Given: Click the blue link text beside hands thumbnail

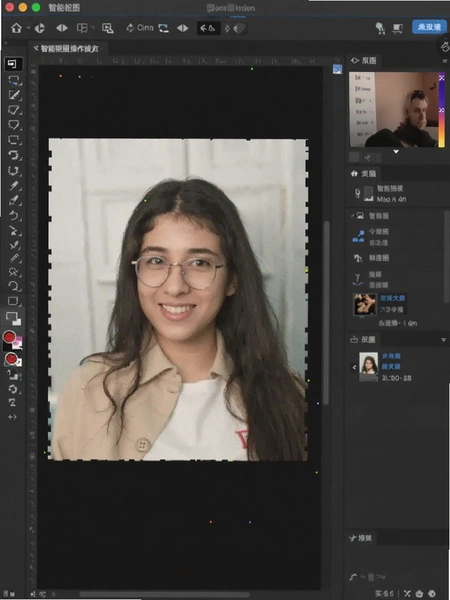Looking at the screenshot, I should (392, 298).
